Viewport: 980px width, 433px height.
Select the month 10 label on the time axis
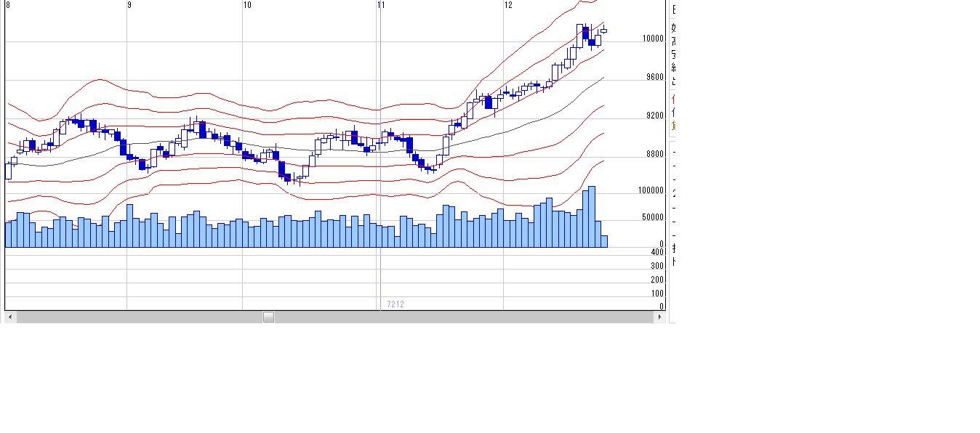tap(247, 5)
